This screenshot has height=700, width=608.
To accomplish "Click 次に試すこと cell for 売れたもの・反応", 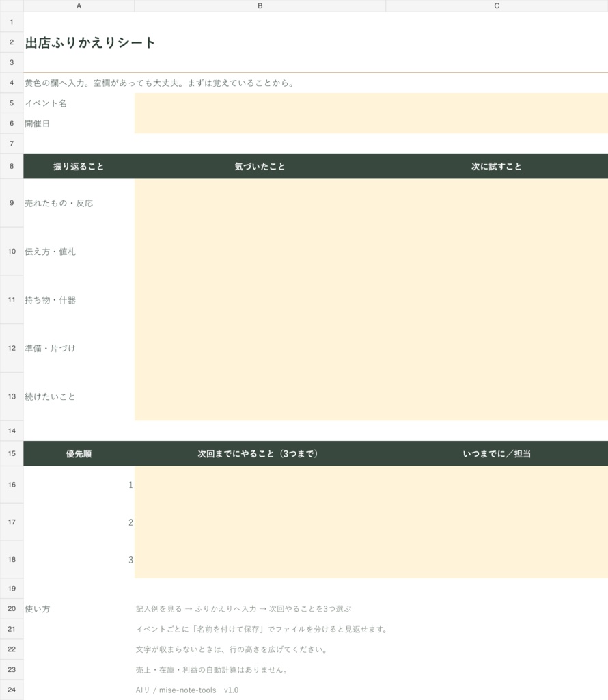I will (497, 203).
